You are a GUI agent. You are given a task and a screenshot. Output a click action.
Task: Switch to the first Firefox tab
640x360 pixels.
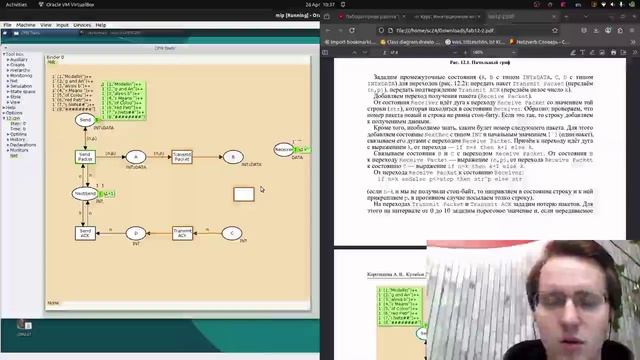tap(371, 17)
